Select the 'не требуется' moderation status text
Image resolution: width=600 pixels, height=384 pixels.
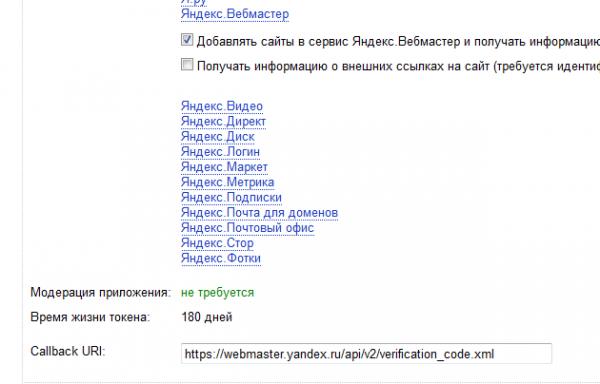[217, 293]
